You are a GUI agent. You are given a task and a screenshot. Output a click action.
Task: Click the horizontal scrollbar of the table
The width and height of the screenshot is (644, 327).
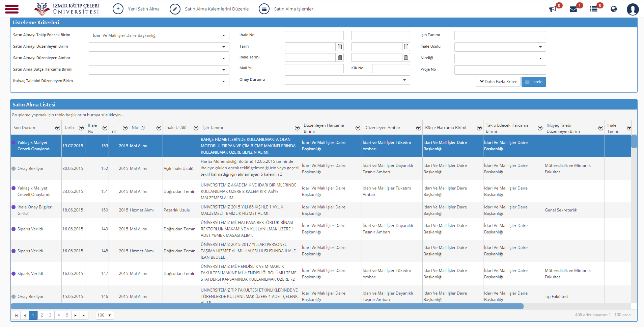coord(267,306)
